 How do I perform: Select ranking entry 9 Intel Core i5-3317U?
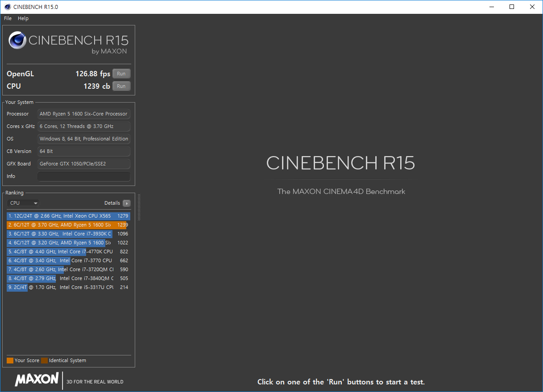point(68,287)
